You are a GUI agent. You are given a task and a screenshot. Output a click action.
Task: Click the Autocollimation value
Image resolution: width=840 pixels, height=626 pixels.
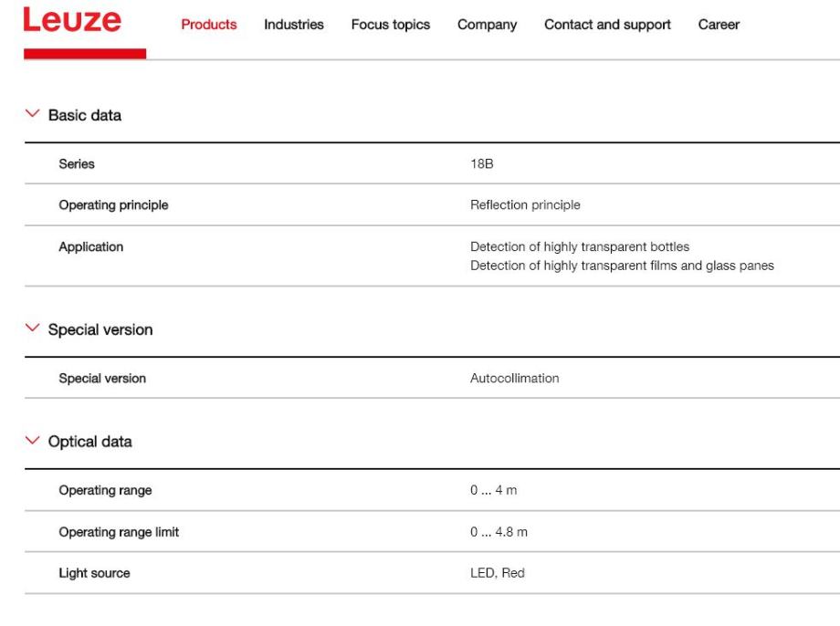tap(514, 379)
